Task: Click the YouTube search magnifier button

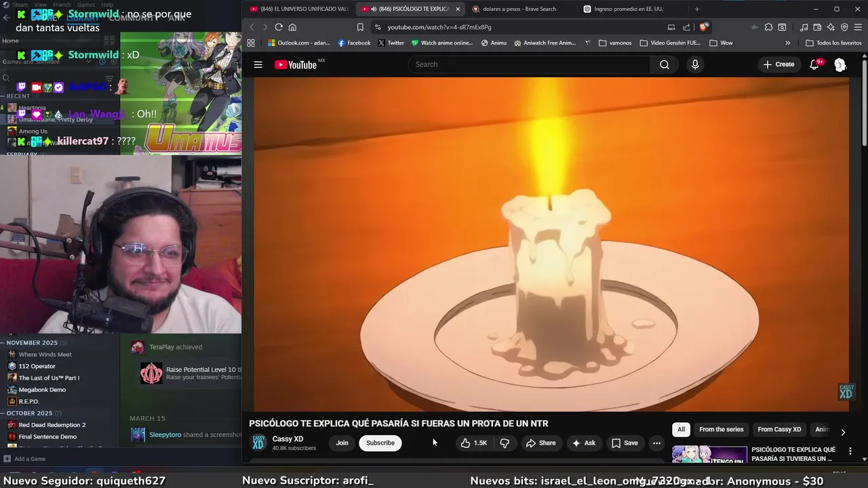Action: pos(665,64)
